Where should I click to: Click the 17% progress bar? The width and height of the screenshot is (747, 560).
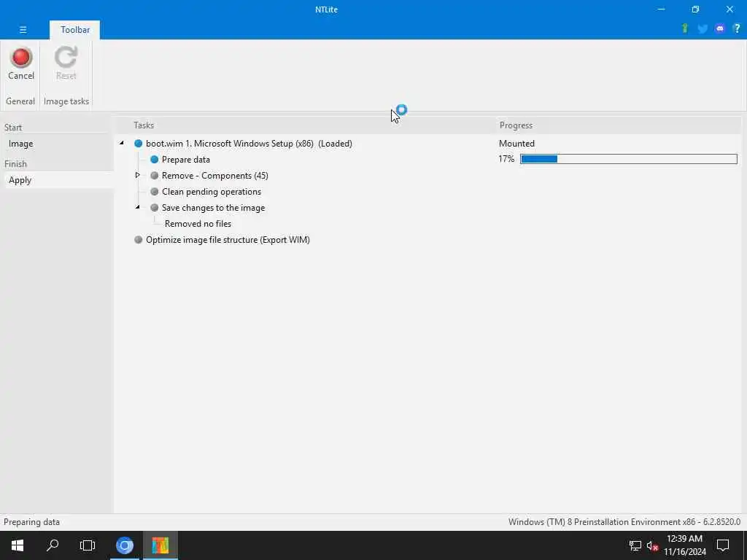click(x=628, y=159)
